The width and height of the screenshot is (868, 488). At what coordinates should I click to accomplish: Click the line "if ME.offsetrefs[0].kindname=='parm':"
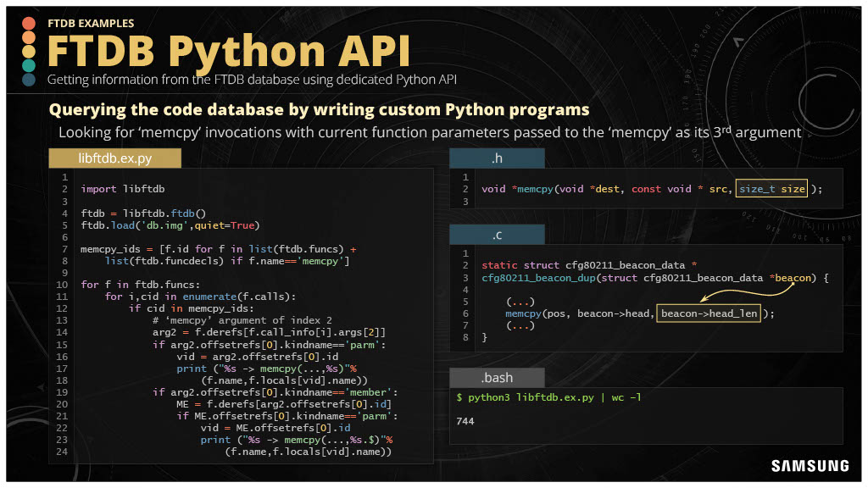point(287,416)
